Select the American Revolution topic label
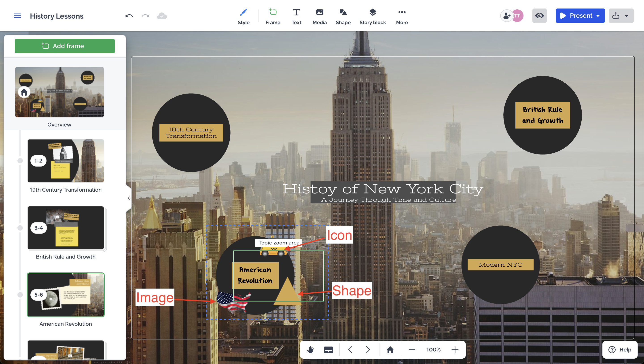 [x=255, y=275]
